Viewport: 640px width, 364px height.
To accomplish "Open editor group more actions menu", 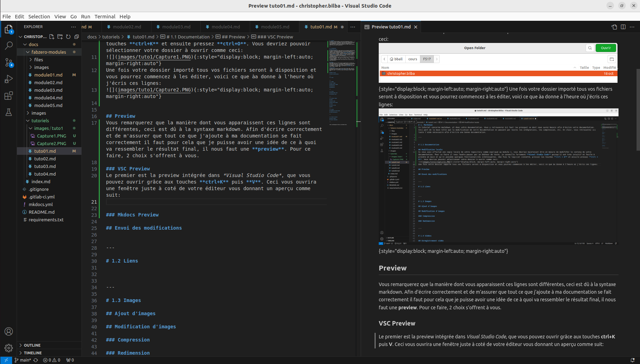I will [353, 27].
